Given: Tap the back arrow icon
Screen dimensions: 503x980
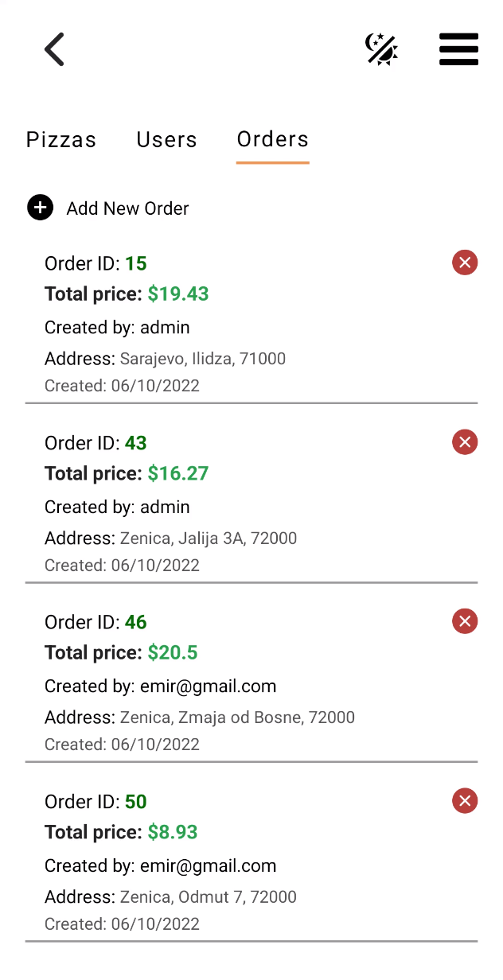Looking at the screenshot, I should point(53,49).
